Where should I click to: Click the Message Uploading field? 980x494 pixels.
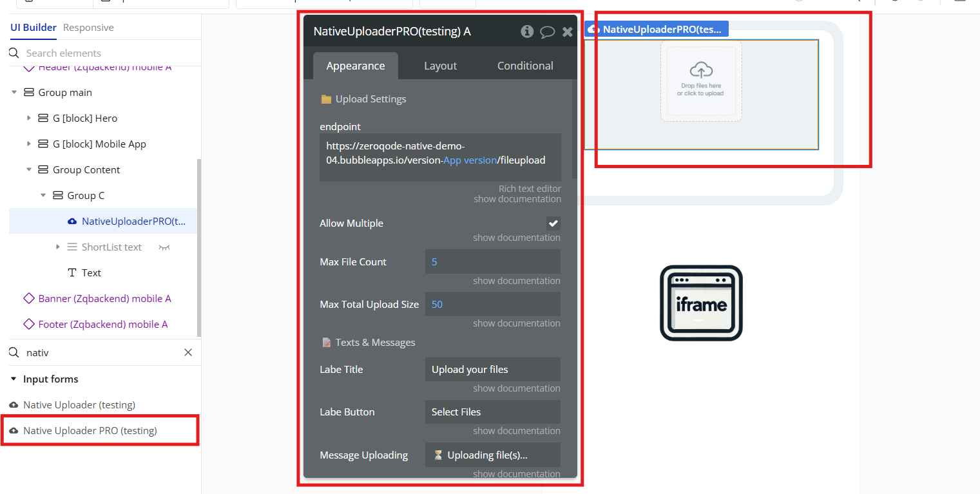(x=492, y=455)
